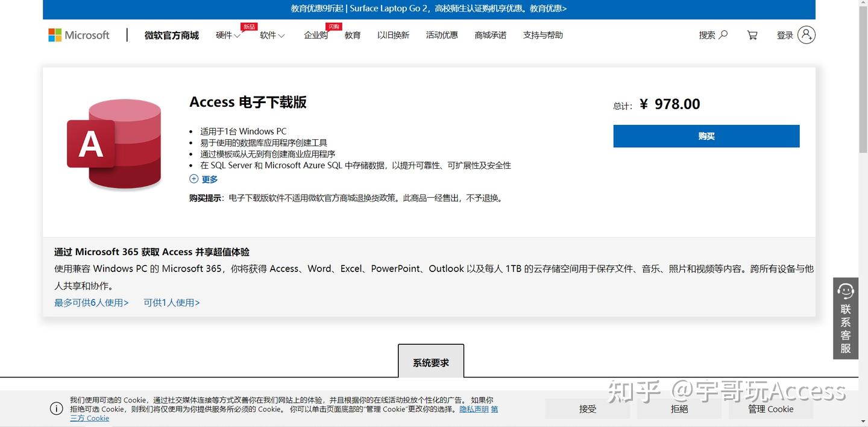
Task: Click the 通过 Microsoft 365 获取 Access heading
Action: tap(152, 252)
